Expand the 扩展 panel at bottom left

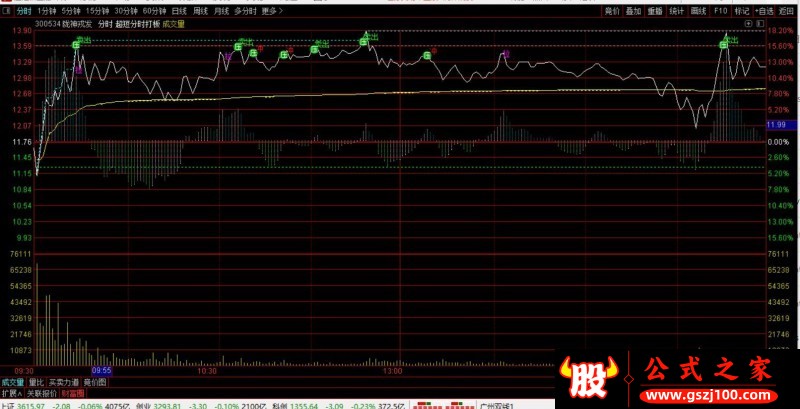(x=10, y=393)
